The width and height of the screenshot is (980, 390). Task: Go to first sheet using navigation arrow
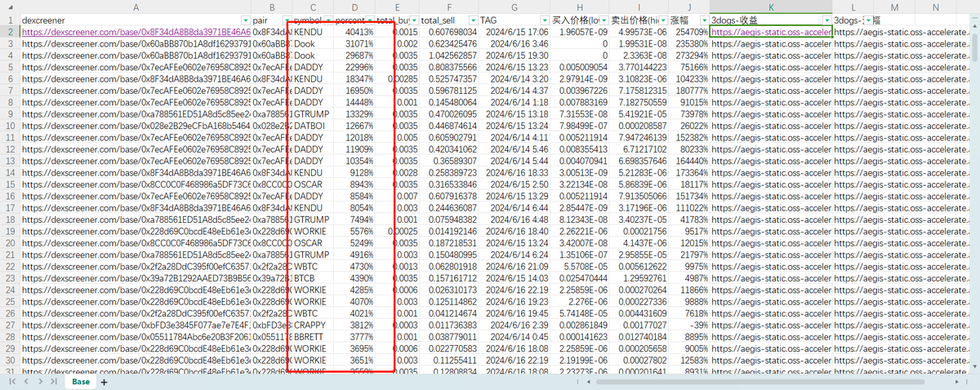pyautogui.click(x=12, y=382)
